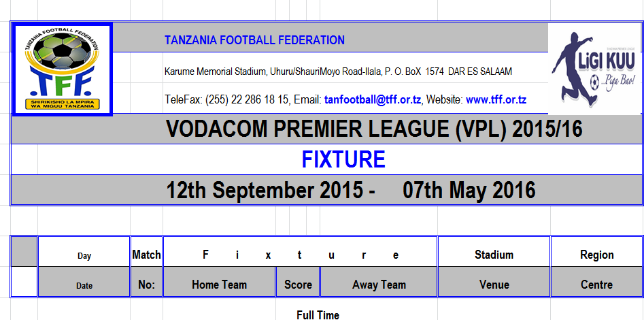The image size is (644, 320).
Task: Select the Score header cell
Action: (298, 285)
